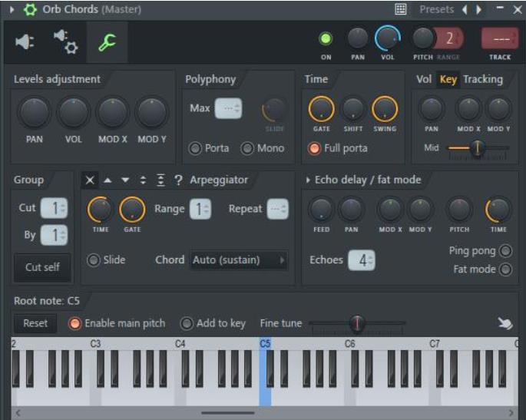The height and width of the screenshot is (420, 526).
Task: Switch to the Vol tracking tab
Action: tap(424, 80)
